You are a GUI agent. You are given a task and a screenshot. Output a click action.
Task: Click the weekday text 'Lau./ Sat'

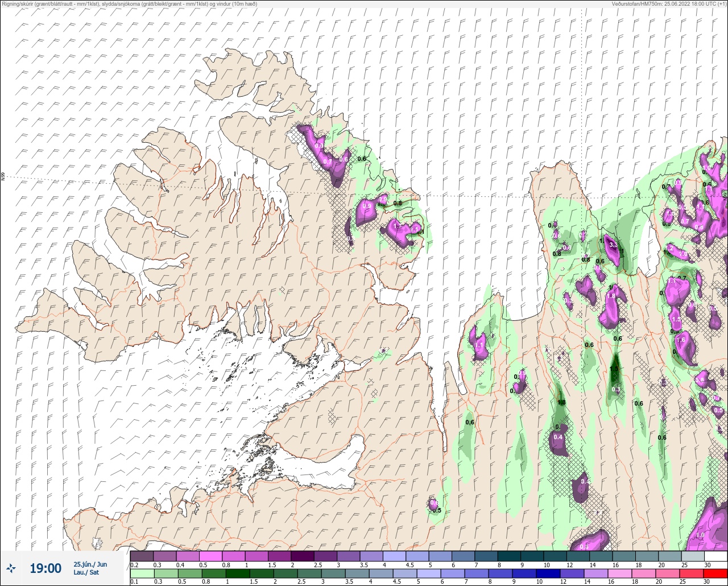[86, 572]
